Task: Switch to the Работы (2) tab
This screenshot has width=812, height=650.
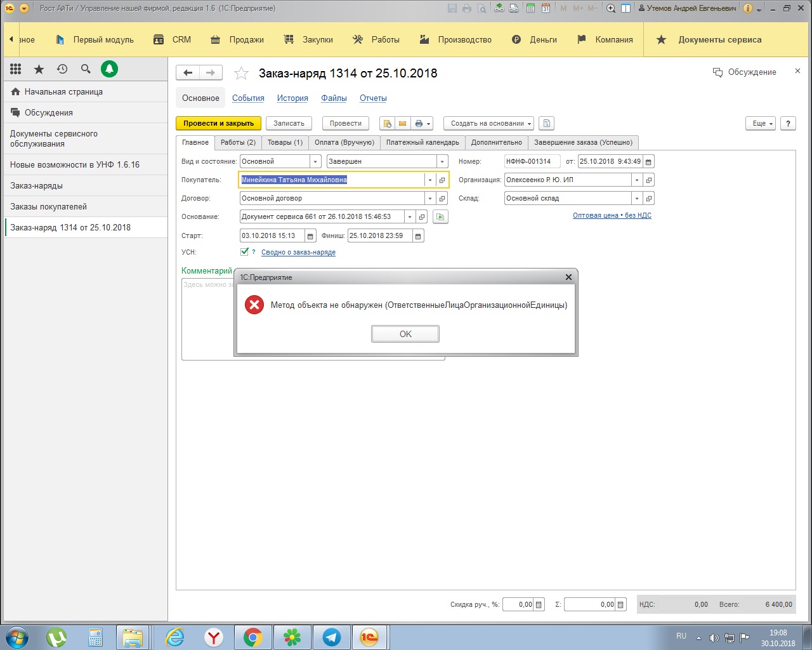Action: [238, 143]
